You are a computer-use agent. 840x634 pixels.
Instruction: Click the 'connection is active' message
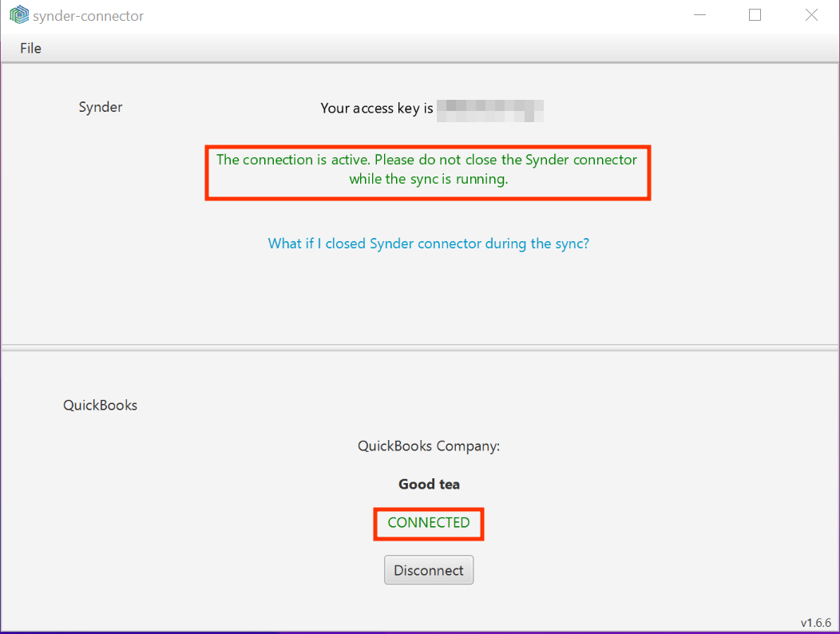[427, 169]
